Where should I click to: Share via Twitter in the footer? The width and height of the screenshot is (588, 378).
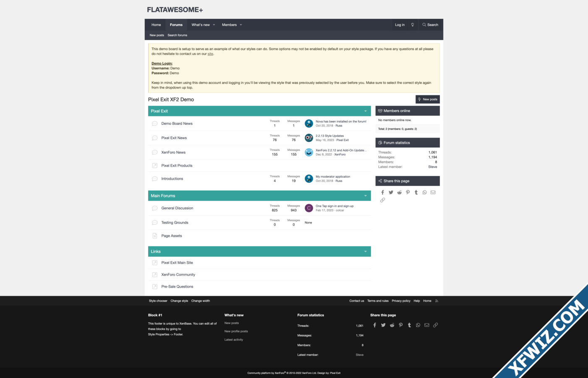pyautogui.click(x=383, y=325)
